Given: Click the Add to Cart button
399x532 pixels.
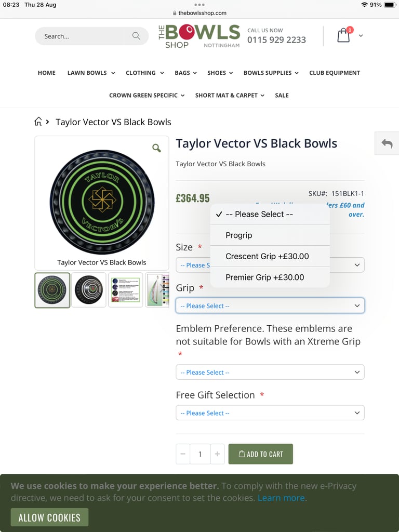Looking at the screenshot, I should click(x=261, y=454).
